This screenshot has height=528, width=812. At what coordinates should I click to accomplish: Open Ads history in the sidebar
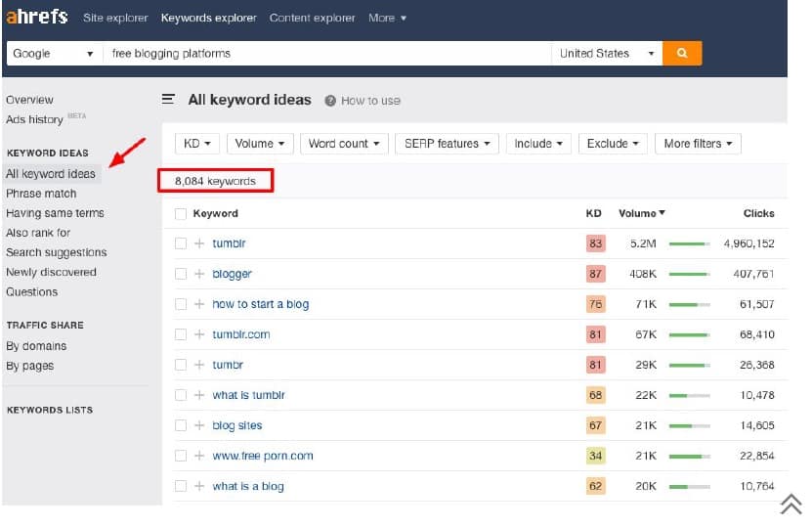[34, 119]
